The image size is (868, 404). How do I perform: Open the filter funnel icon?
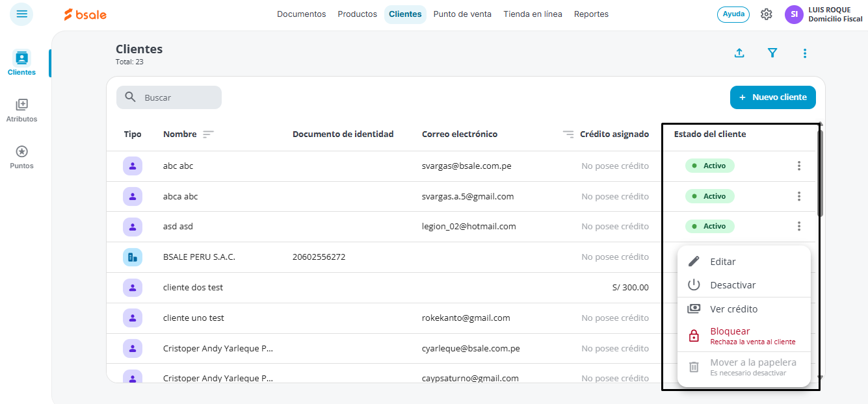click(772, 53)
